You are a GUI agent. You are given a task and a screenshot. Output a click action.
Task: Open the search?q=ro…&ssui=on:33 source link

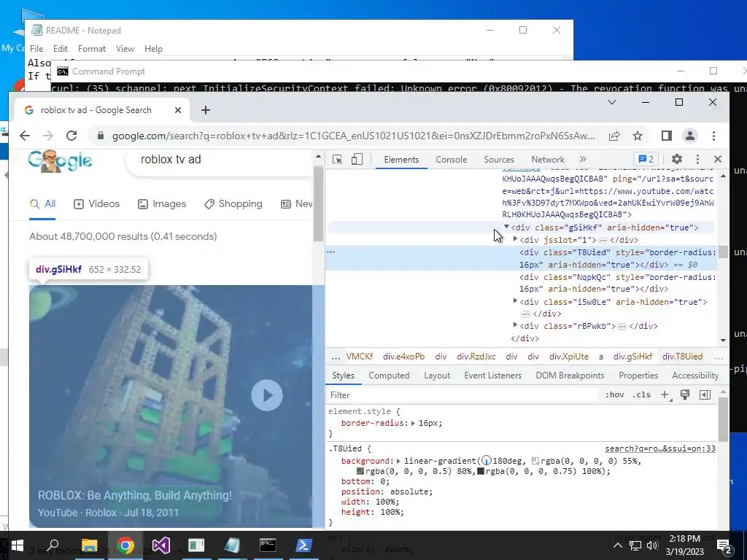tap(660, 448)
